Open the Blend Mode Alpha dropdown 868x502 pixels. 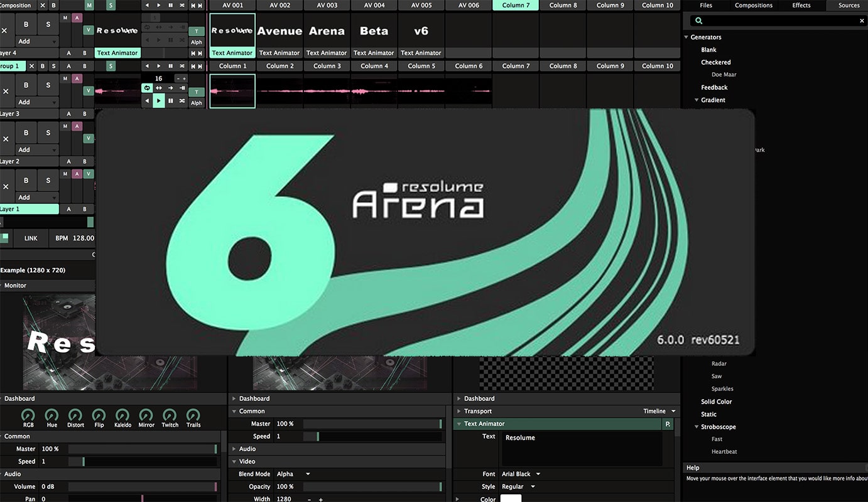[294, 474]
